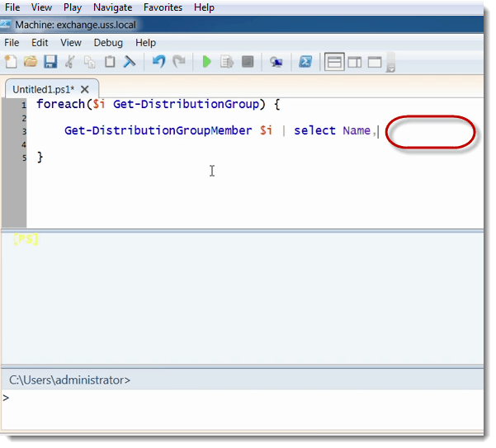The width and height of the screenshot is (496, 448).
Task: Show script pane maximized layout
Action: tap(375, 62)
